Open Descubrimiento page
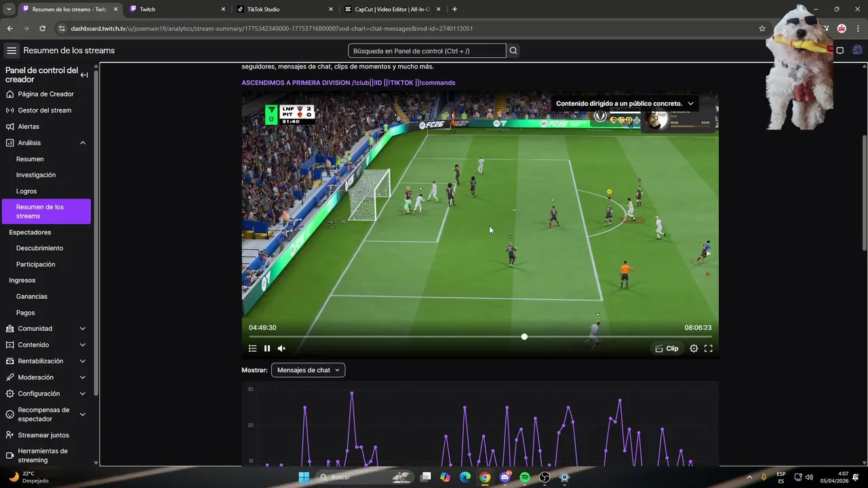 (39, 248)
